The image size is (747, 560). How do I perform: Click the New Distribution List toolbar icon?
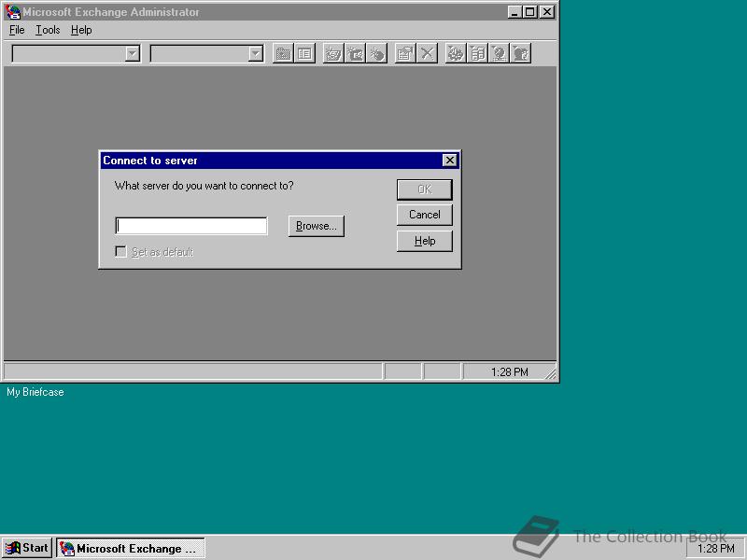coord(356,53)
